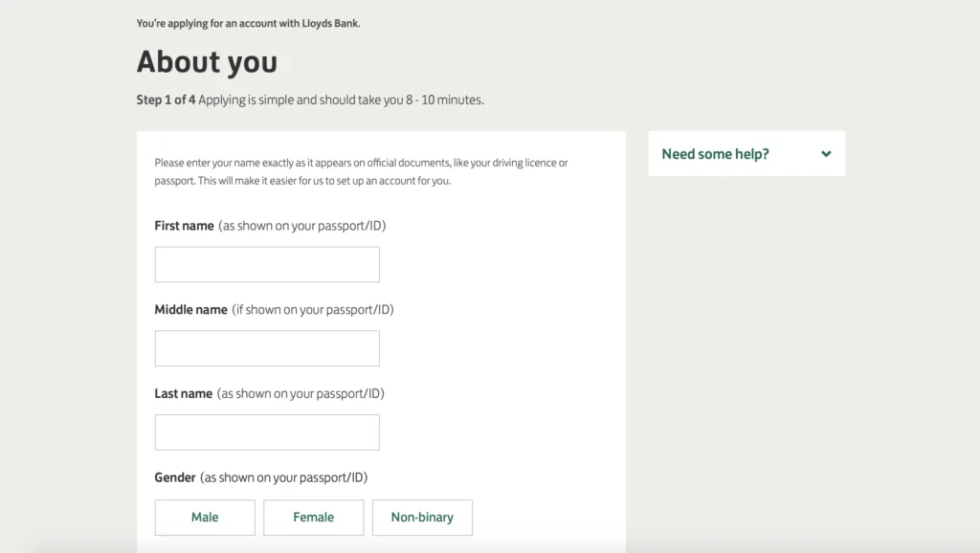Click the About you page heading
The height and width of the screenshot is (553, 980).
pos(207,61)
